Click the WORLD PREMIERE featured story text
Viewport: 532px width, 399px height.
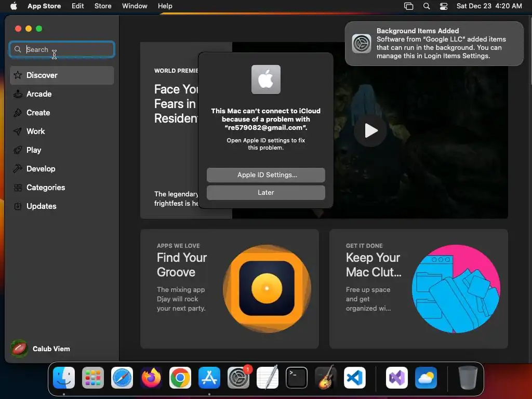point(176,71)
